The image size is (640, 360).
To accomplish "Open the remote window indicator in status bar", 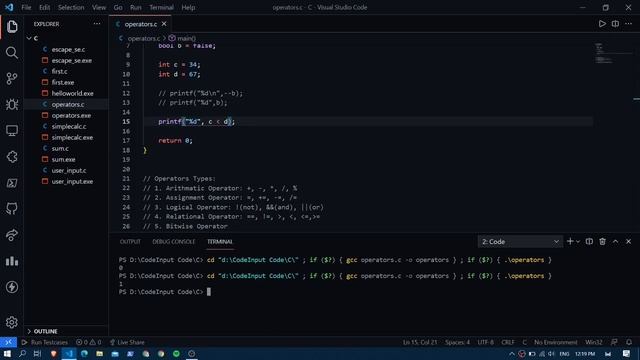I will 8,342.
